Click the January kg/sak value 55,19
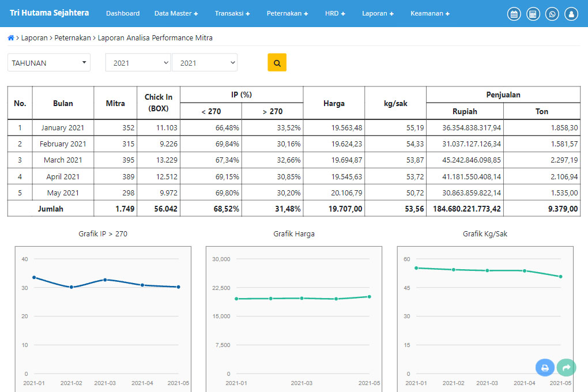 tap(415, 127)
